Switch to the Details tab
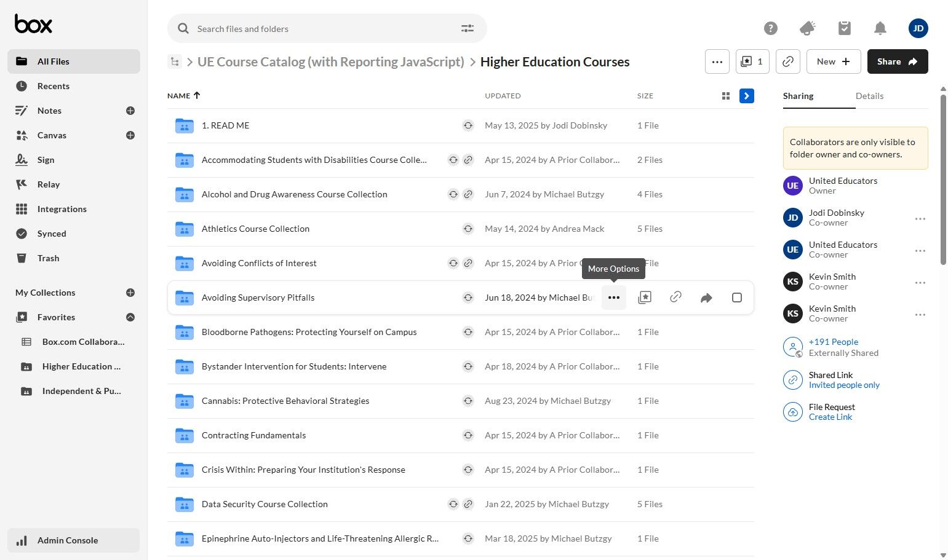Image resolution: width=948 pixels, height=560 pixels. pyautogui.click(x=869, y=96)
